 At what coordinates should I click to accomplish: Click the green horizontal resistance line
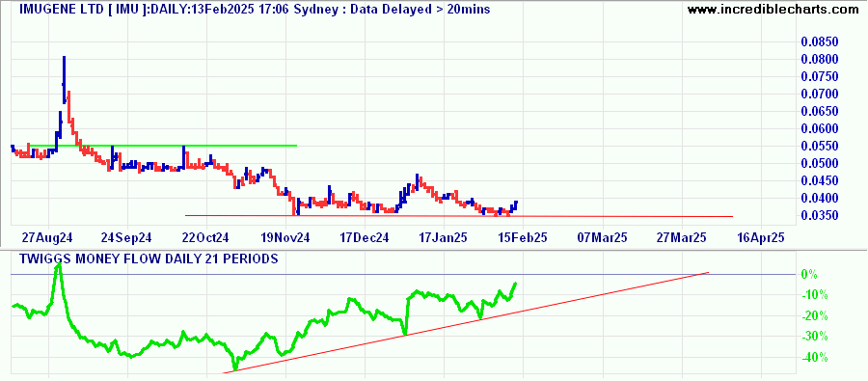(163, 146)
